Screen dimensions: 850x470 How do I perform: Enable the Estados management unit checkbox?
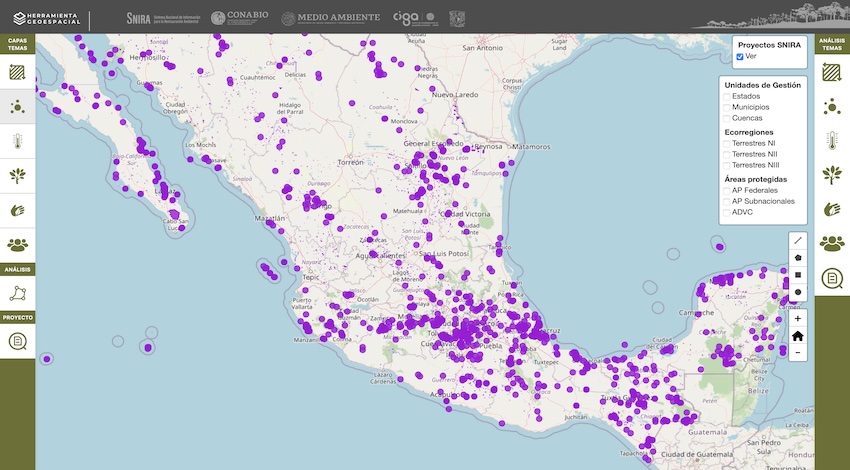click(x=728, y=96)
